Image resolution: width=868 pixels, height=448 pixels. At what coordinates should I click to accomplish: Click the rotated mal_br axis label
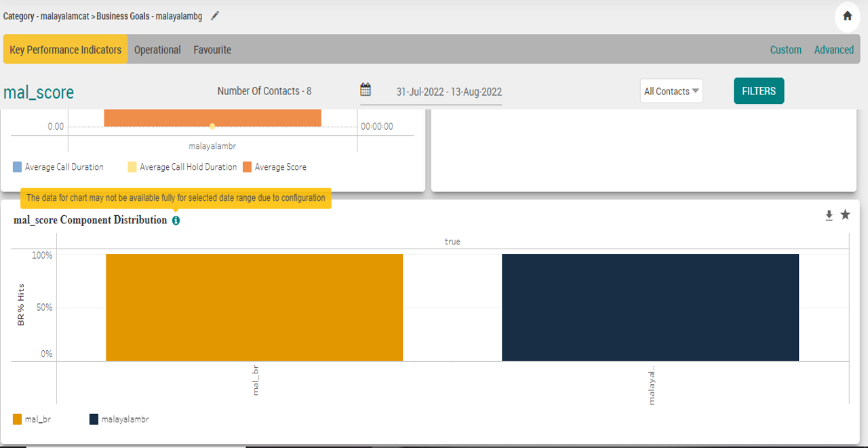tap(256, 380)
